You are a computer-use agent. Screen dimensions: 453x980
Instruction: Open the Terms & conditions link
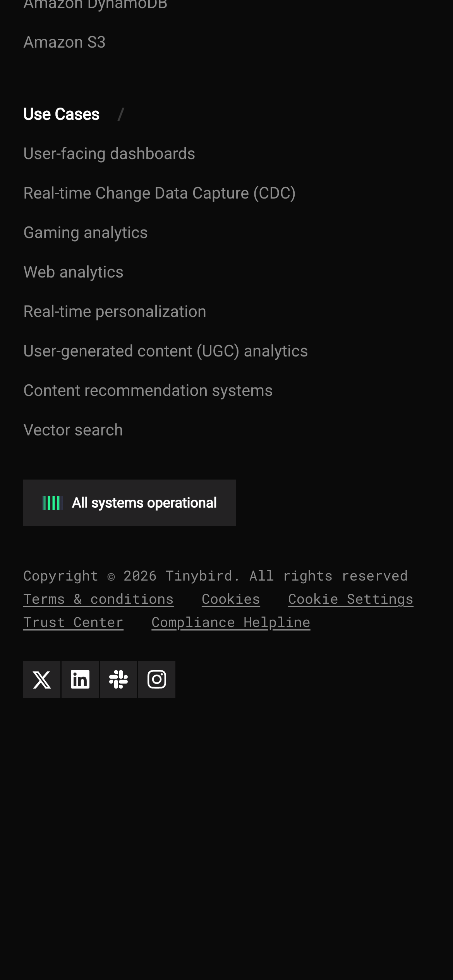98,599
